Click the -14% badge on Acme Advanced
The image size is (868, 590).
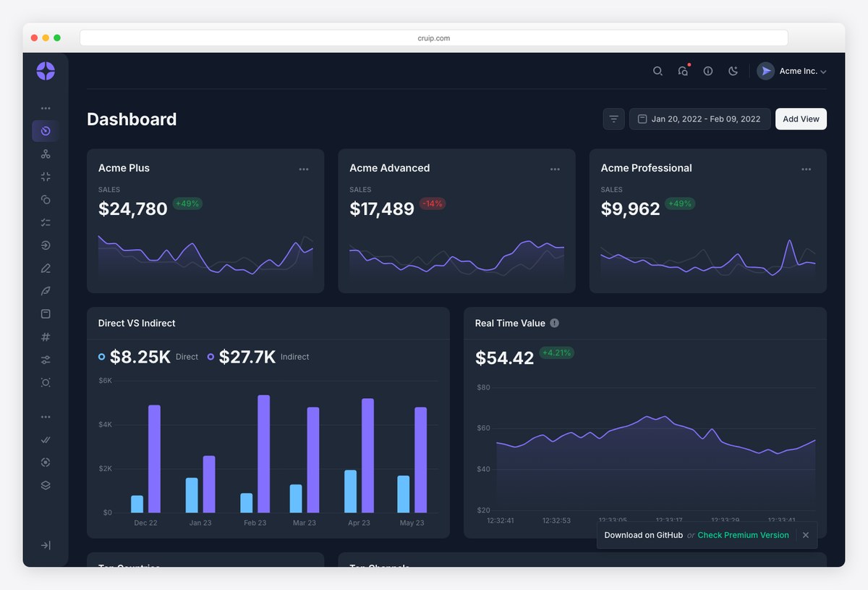click(x=433, y=203)
